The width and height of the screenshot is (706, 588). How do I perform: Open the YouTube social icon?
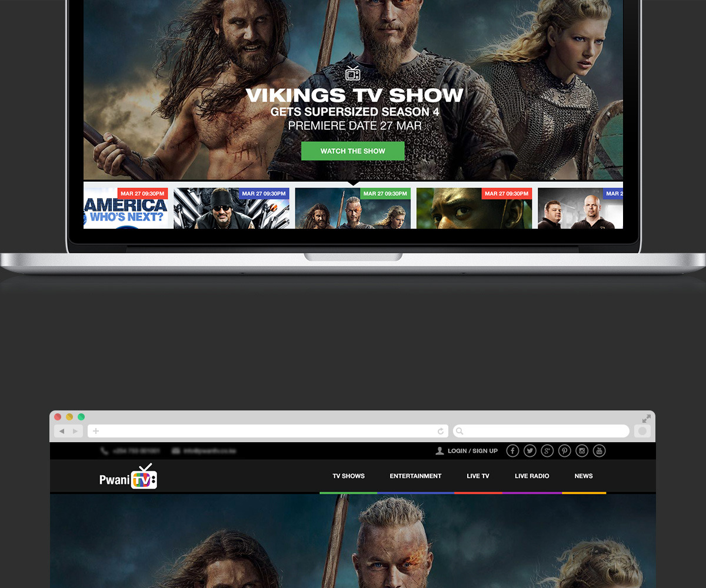[599, 451]
